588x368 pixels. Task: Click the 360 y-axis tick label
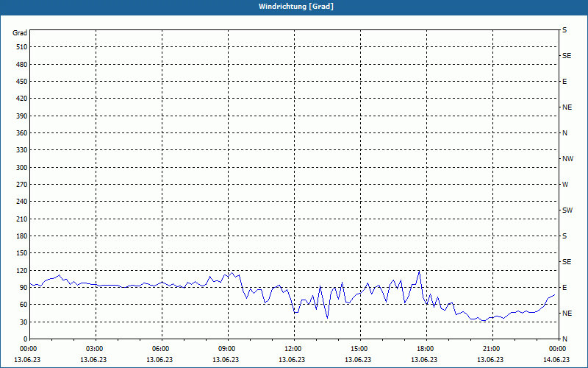coord(22,133)
